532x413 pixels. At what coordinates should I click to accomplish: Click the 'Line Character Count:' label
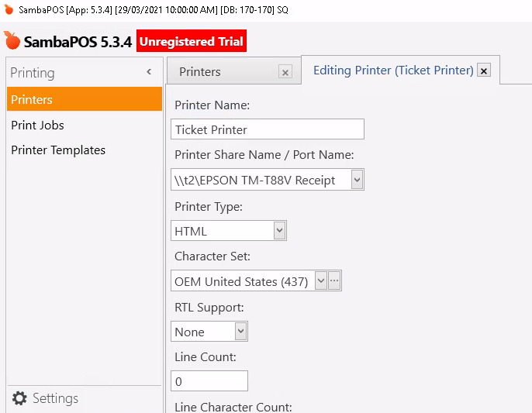pyautogui.click(x=233, y=407)
